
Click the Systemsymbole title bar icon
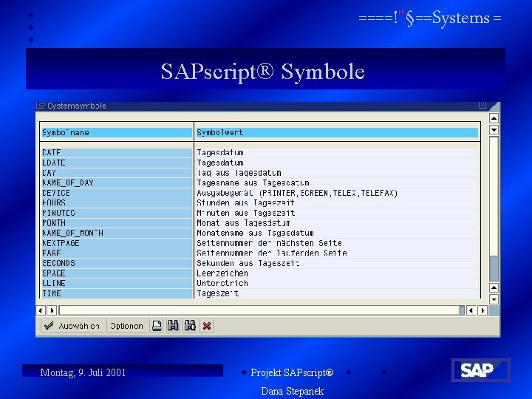(41, 106)
